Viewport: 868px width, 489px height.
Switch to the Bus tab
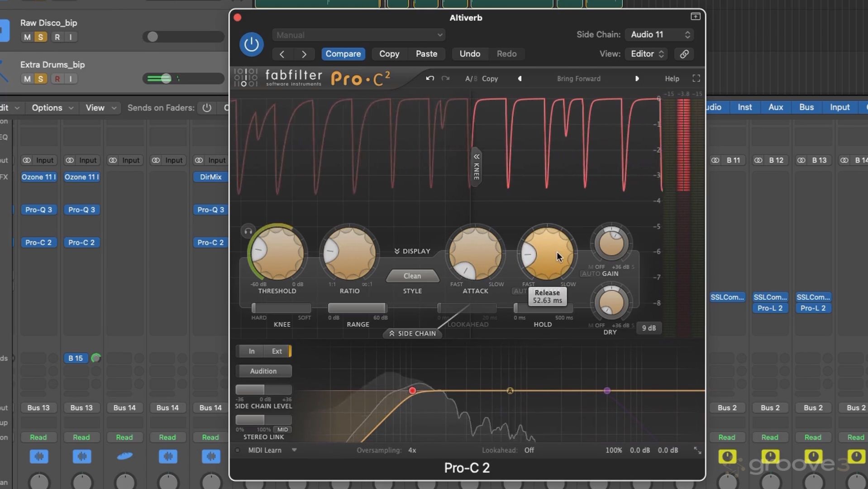tap(806, 107)
